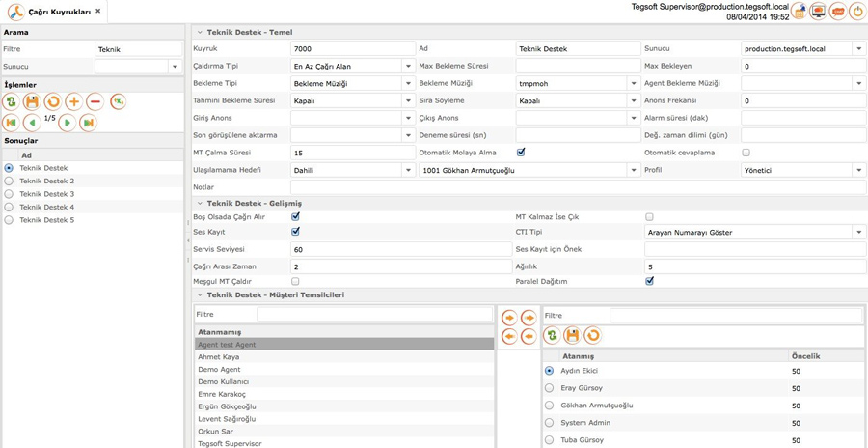Go to next record in İşlemler pager
This screenshot has width=868, height=448.
pos(67,123)
